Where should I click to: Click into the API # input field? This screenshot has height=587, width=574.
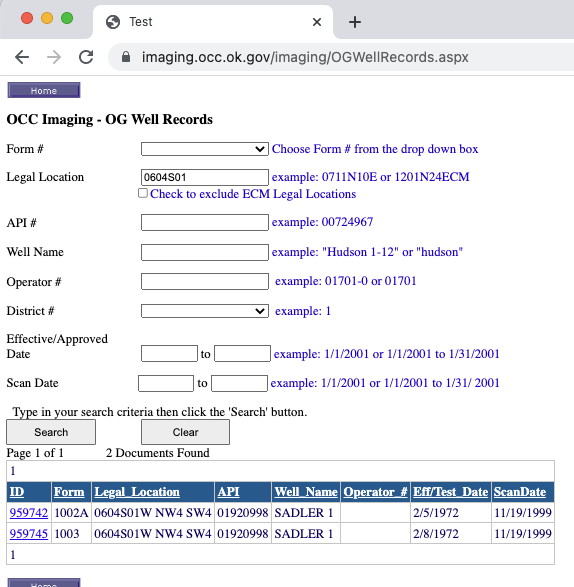click(x=205, y=222)
